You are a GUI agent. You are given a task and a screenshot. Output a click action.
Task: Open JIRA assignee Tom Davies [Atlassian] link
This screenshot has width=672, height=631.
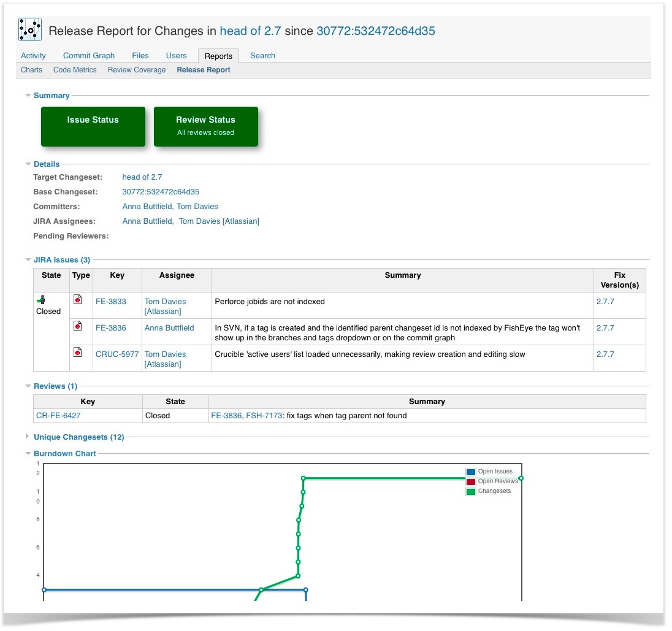click(219, 221)
